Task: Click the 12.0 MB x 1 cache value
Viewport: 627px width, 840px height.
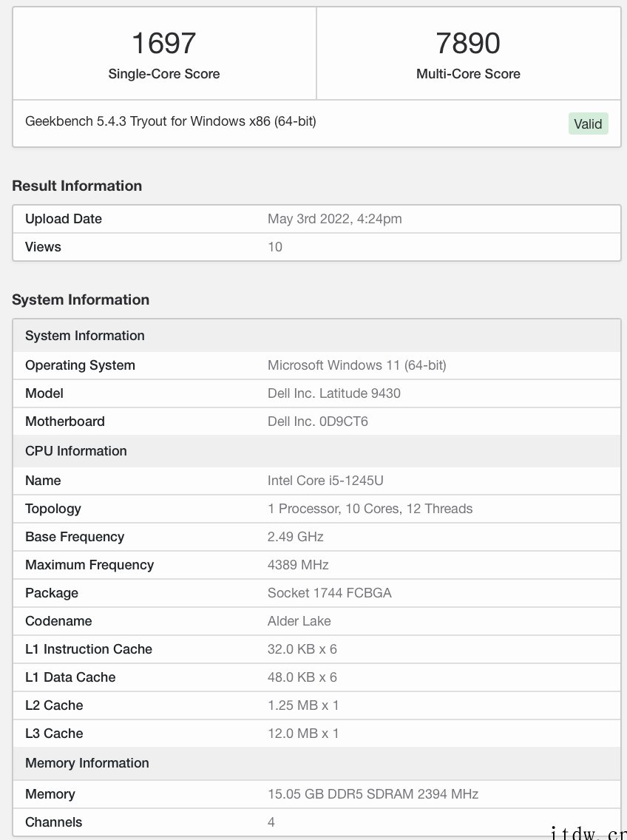Action: (x=303, y=734)
